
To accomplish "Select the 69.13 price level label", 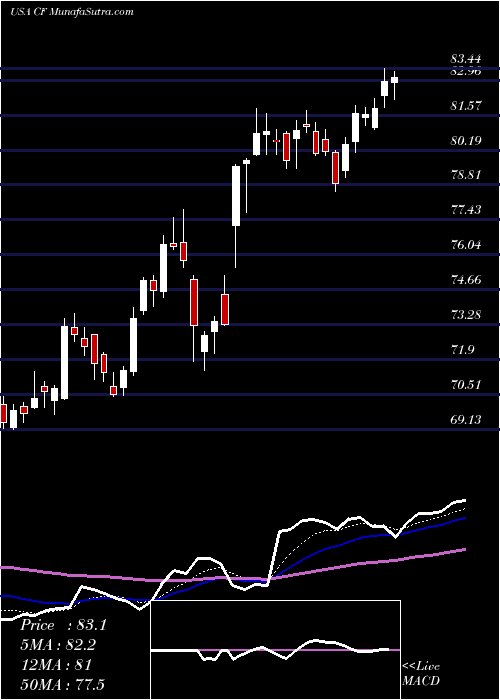I will [x=467, y=419].
